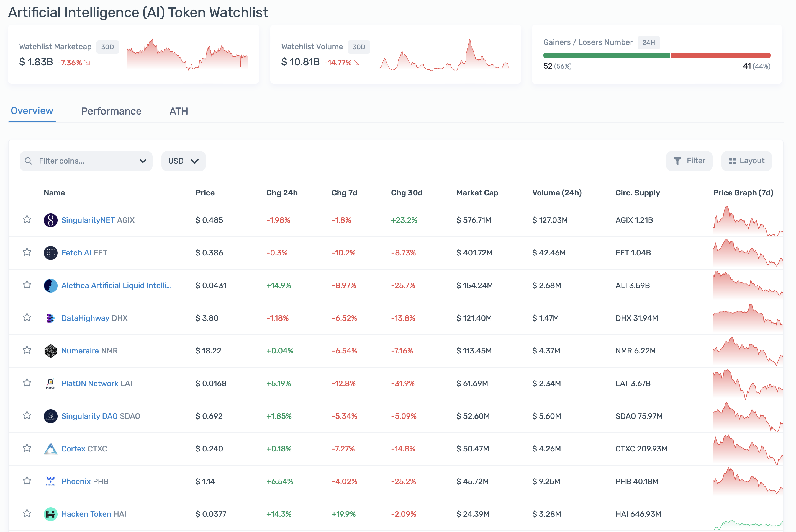Viewport: 796px width, 532px height.
Task: Click green gainers bar segment
Action: (606, 55)
